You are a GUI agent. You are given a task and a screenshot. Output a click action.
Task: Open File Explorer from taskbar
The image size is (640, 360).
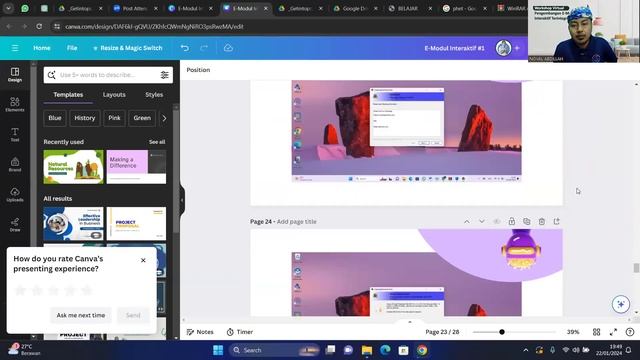(x=367, y=350)
